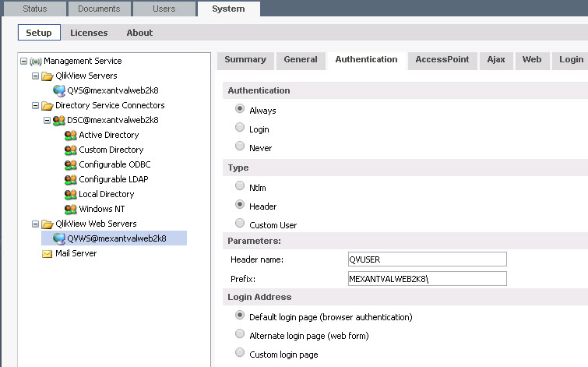Collapse the Management Service tree node
Viewport: 588px width, 367px height.
pos(23,61)
